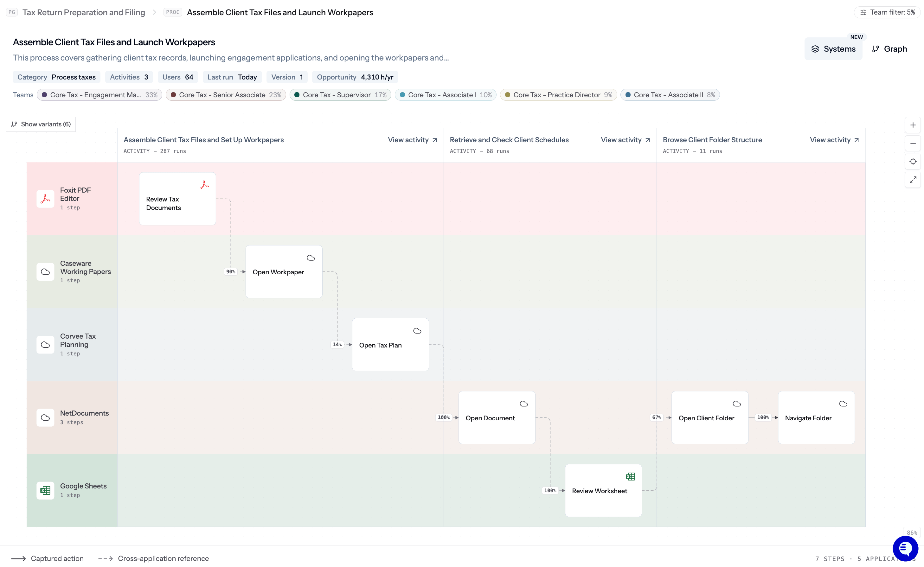Click View activity for Browse Client Folder Structure
924x567 pixels.
pyautogui.click(x=834, y=140)
